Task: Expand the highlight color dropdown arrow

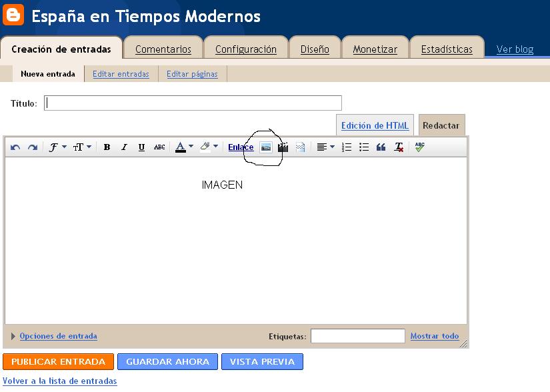Action: point(216,146)
